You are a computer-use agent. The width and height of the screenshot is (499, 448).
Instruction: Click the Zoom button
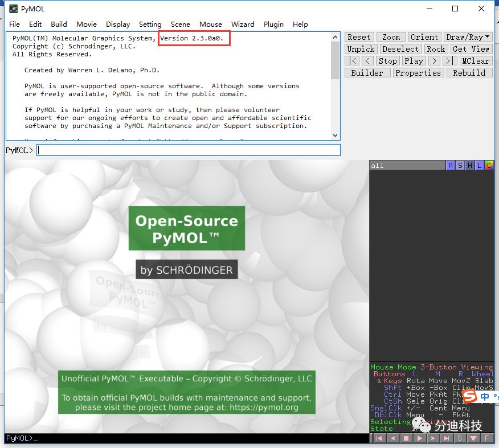click(x=391, y=37)
